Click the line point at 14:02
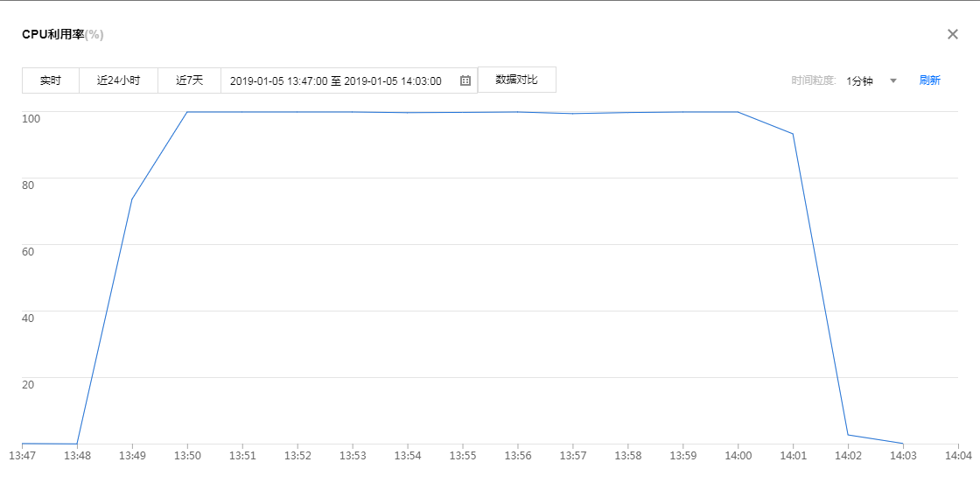This screenshot has width=980, height=483. click(848, 435)
